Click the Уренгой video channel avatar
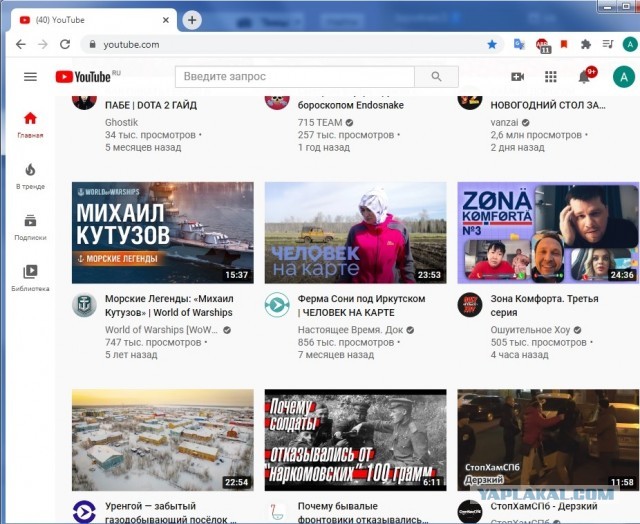Screen dimensions: 640x524 [x=84, y=512]
